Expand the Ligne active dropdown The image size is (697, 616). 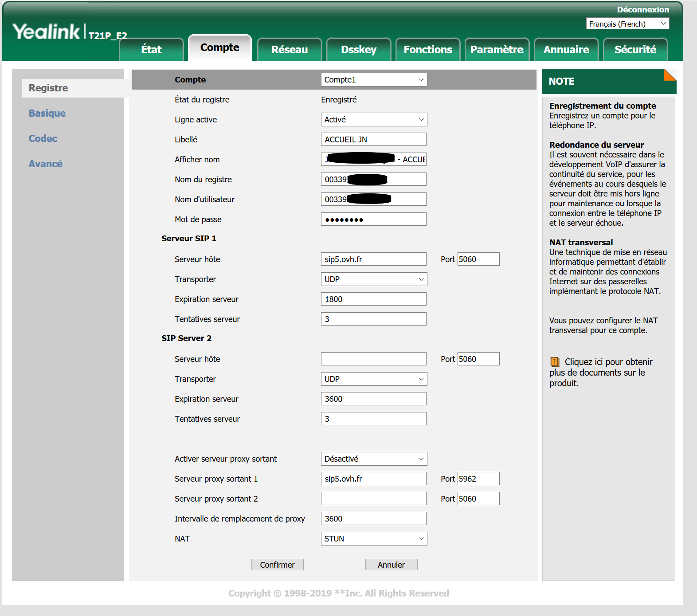(374, 120)
